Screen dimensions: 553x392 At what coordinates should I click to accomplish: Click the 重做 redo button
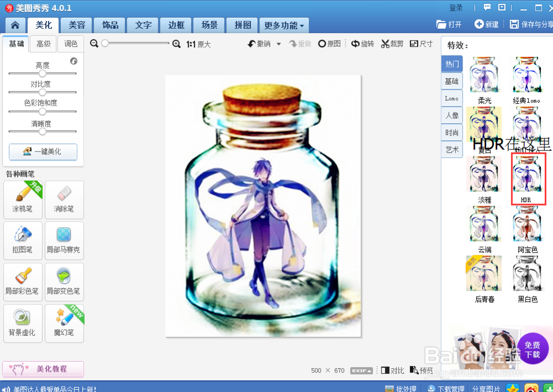[300, 44]
